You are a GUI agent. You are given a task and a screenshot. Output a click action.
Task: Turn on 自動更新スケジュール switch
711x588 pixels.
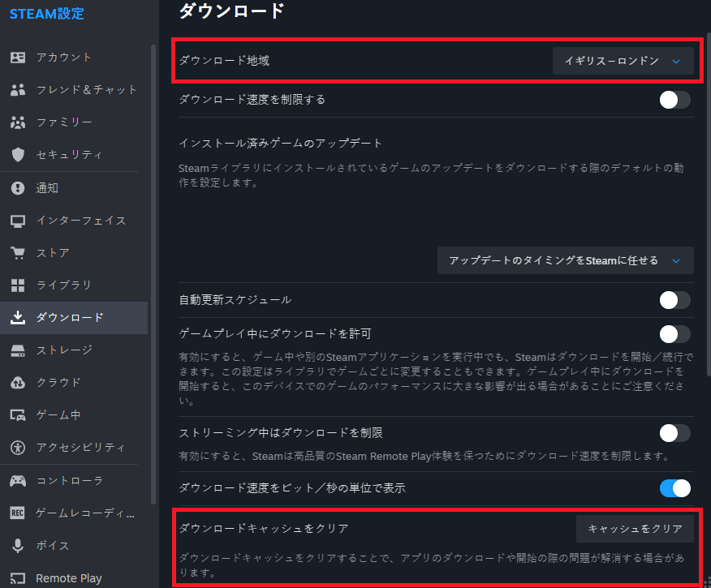tap(674, 300)
